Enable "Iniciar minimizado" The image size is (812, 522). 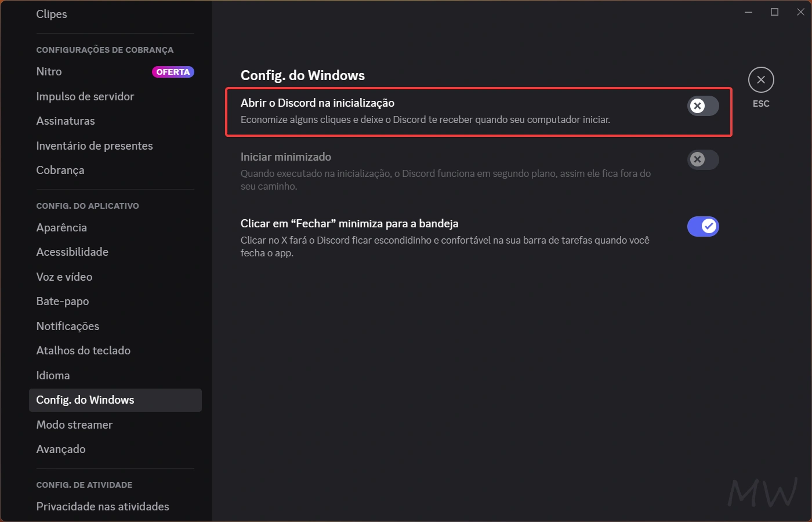click(702, 159)
